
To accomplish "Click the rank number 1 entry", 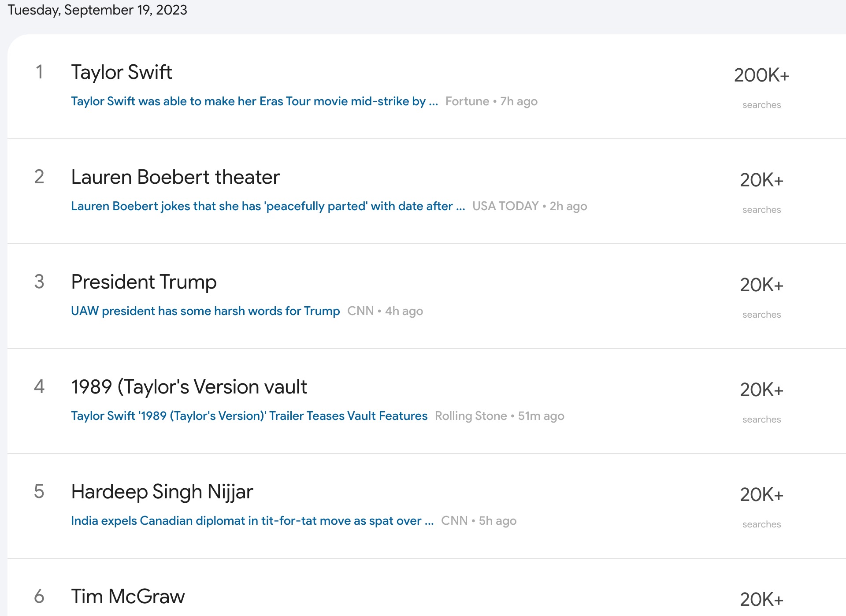I will click(x=39, y=72).
